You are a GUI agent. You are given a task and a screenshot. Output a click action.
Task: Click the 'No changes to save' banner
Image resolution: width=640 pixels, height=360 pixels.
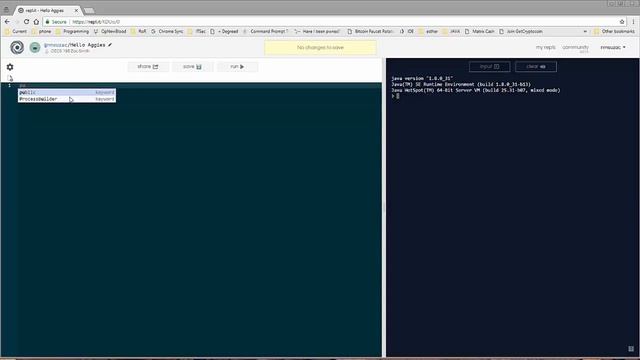(x=320, y=48)
